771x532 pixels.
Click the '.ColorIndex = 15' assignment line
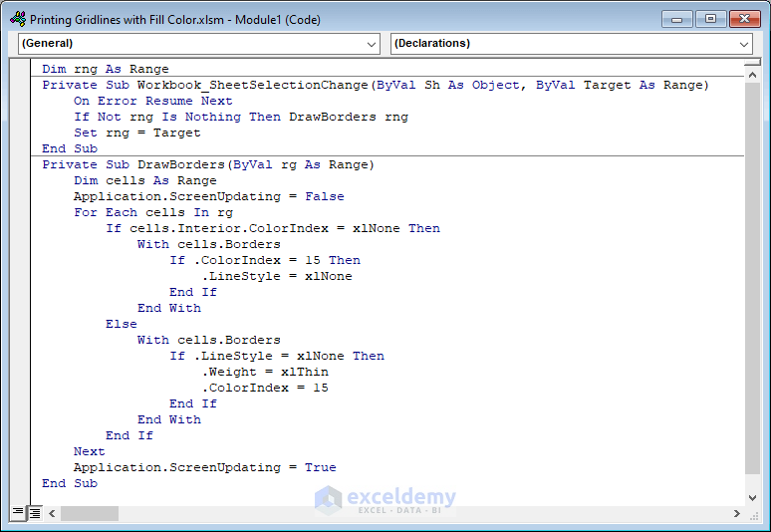[x=265, y=388]
